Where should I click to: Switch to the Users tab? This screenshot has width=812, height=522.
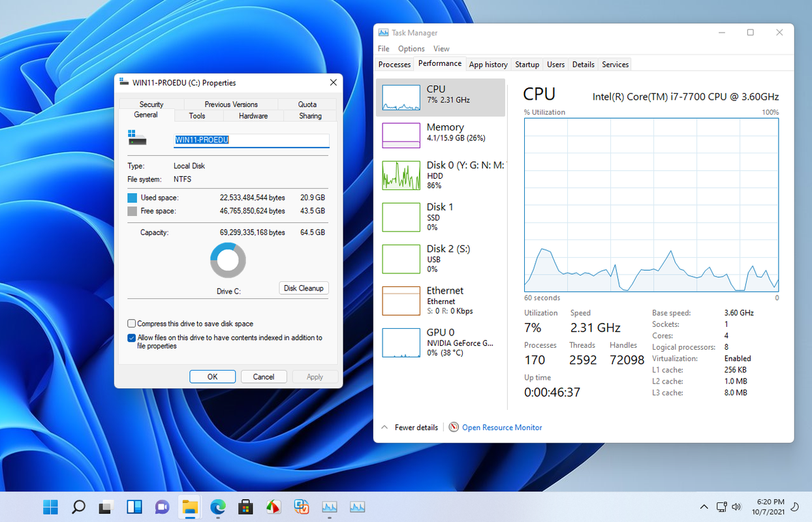[x=555, y=65]
